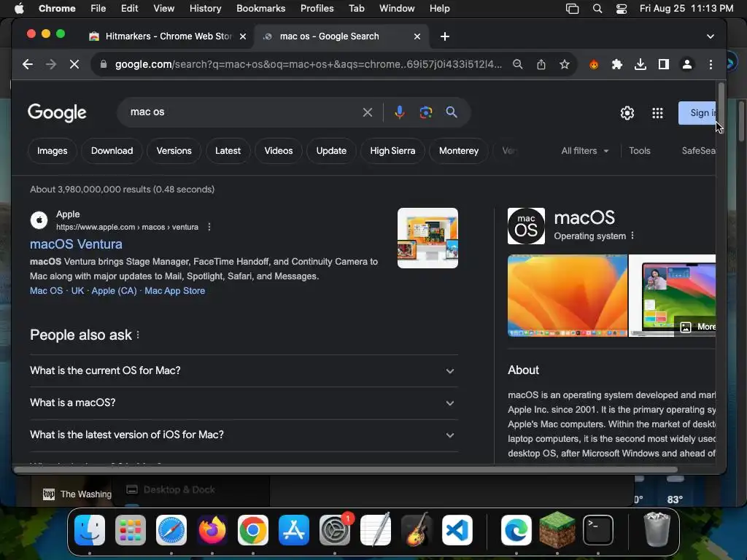Open the All filters dropdown

[584, 151]
